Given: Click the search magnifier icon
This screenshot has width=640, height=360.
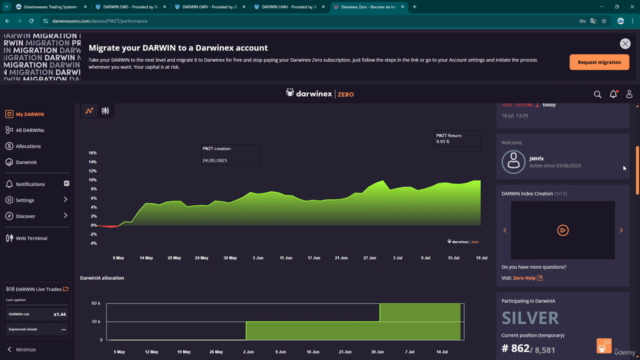Looking at the screenshot, I should [598, 94].
